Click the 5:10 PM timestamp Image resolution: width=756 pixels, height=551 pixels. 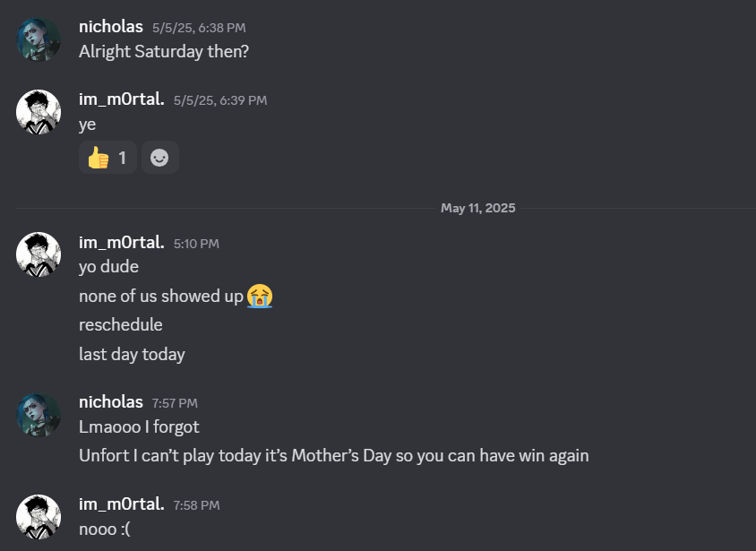coord(196,243)
